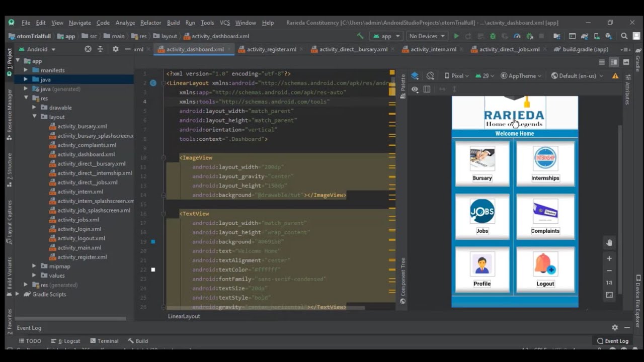Toggle view options eye icon in the design toolbar

(x=415, y=89)
